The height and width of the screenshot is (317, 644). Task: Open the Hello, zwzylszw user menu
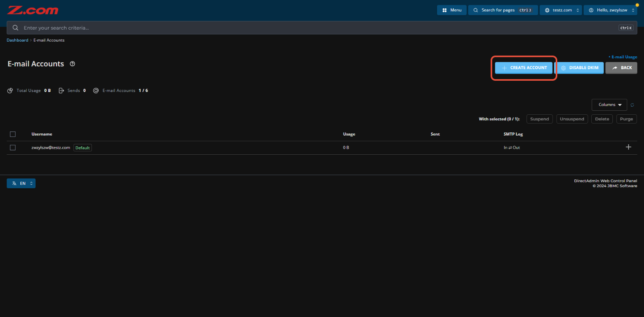click(x=610, y=10)
